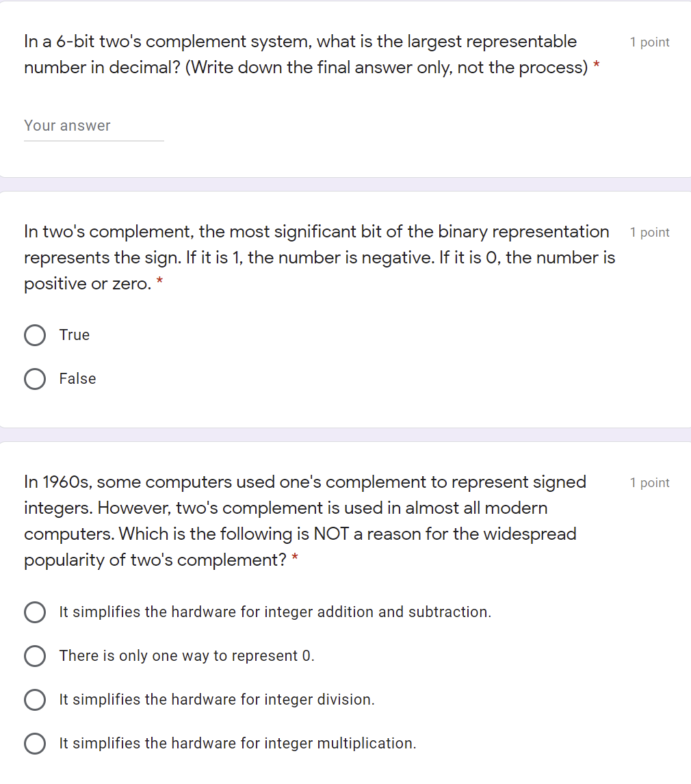
Task: Click '1 point' label on first question
Action: pos(649,42)
